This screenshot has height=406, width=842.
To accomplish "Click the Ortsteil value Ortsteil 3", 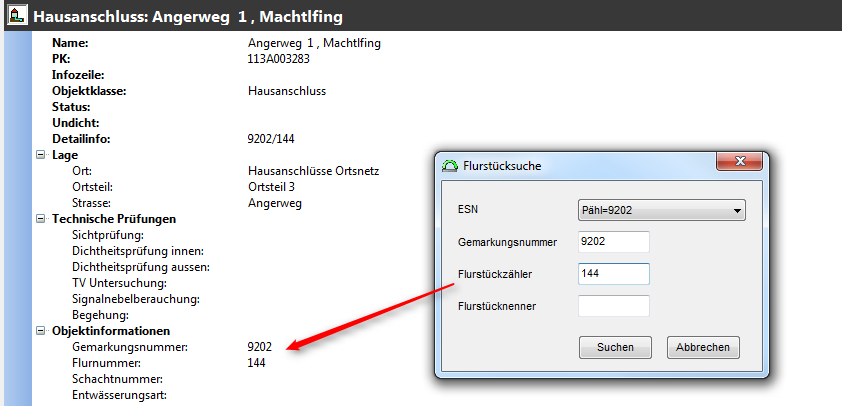I will 271,187.
